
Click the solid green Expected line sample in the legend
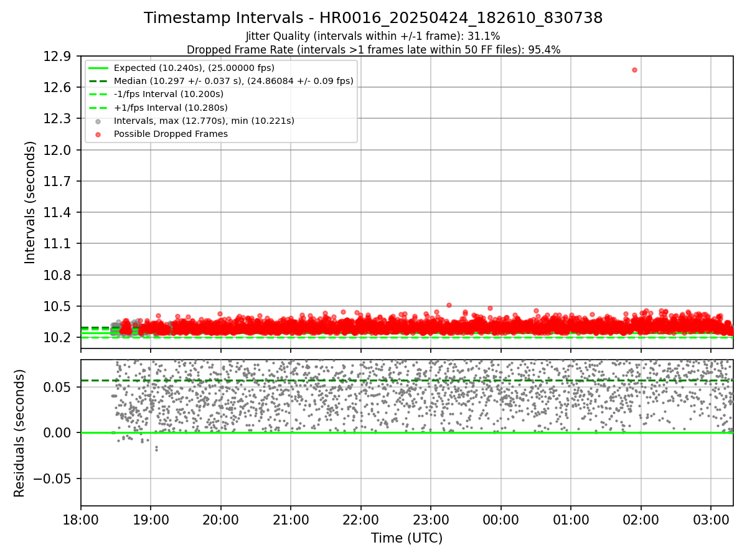pyautogui.click(x=98, y=68)
